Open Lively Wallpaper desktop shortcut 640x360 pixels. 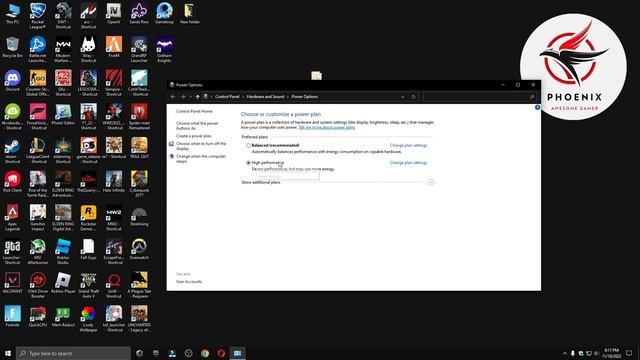[88, 319]
